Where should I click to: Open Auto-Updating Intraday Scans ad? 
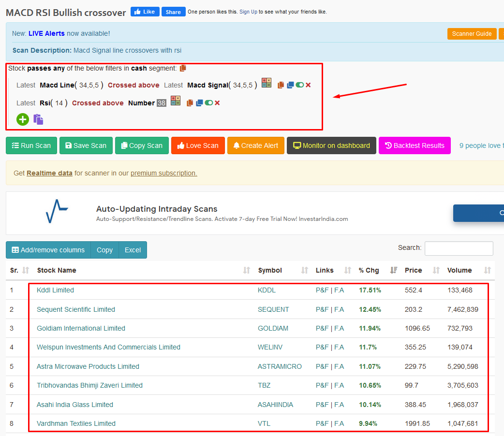pos(157,209)
